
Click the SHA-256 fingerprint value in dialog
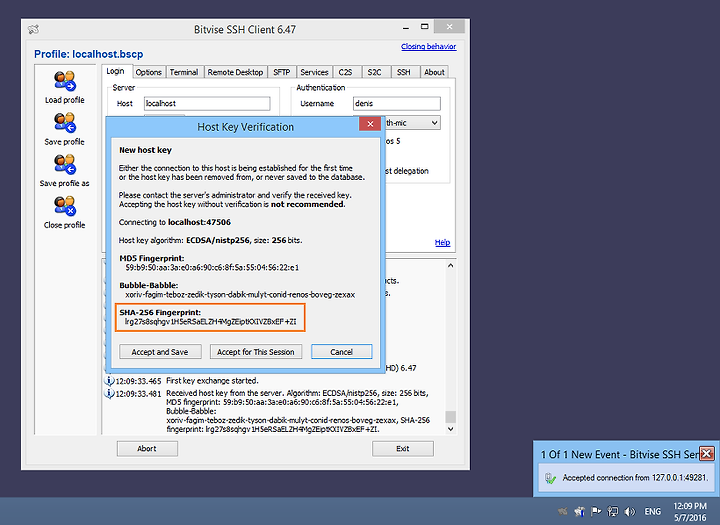(210, 322)
